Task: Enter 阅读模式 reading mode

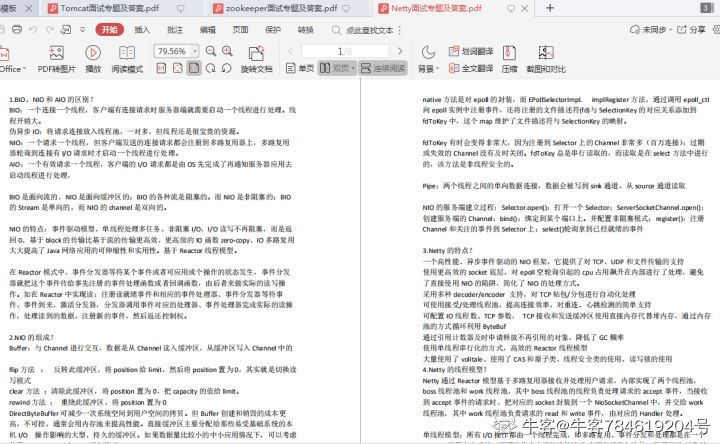Action: point(127,59)
